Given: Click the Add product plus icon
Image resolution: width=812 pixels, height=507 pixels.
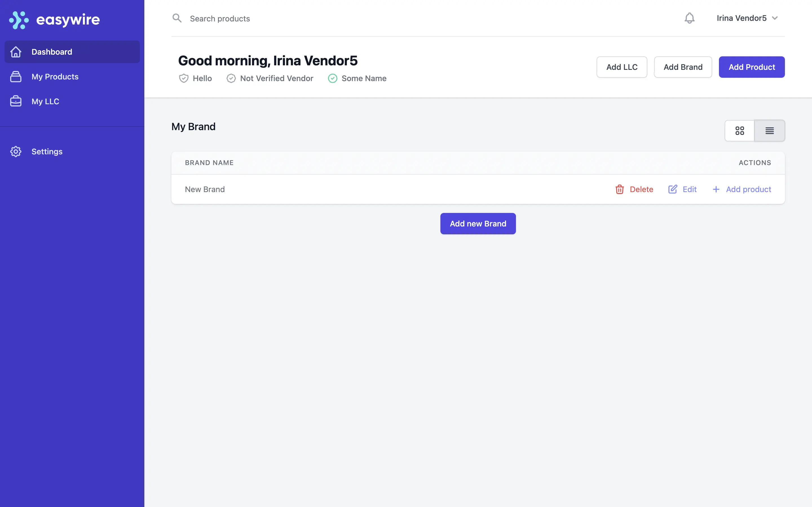Looking at the screenshot, I should [x=716, y=189].
